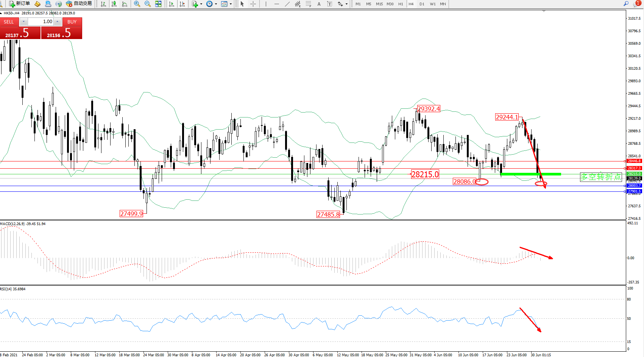Switch to the D1 timeframe
Screen dimensions: 644x357
[422, 4]
